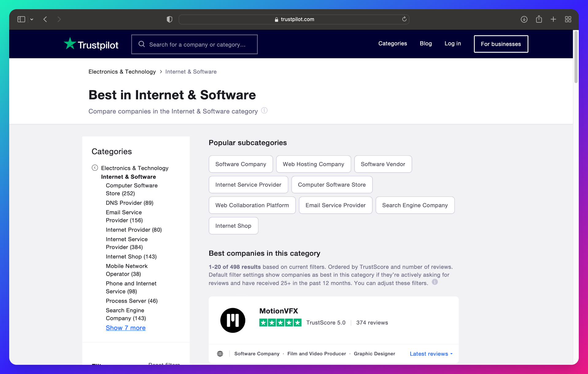Click the company search input field
This screenshot has width=588, height=374.
click(x=197, y=44)
